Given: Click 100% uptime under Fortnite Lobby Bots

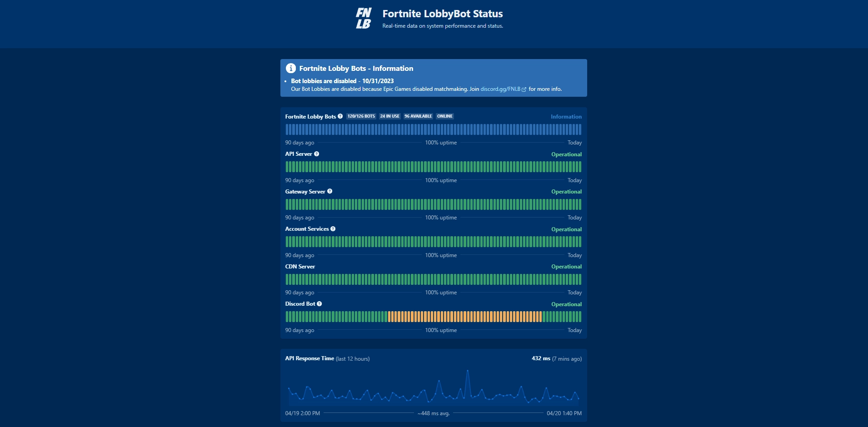Looking at the screenshot, I should pos(441,143).
